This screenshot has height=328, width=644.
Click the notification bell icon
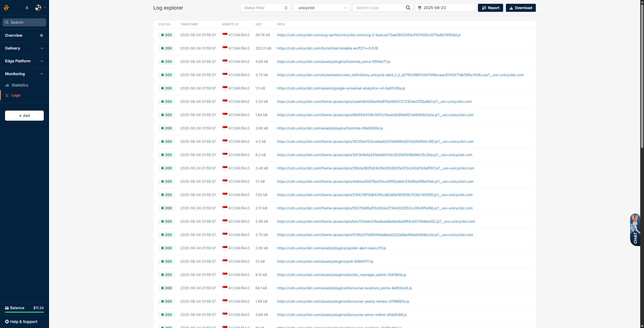tap(27, 8)
